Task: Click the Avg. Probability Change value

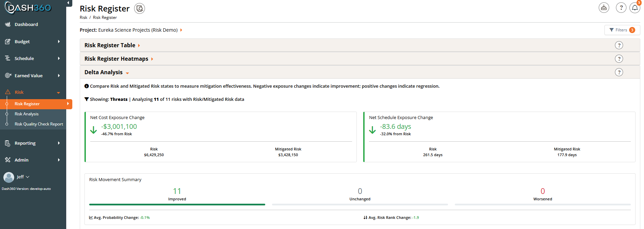Action: pyautogui.click(x=145, y=218)
